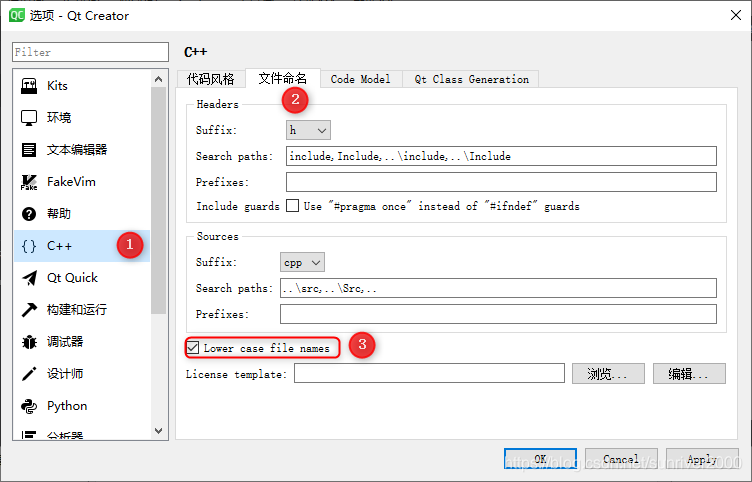Open the Qt Quick paper plane icon

coord(29,278)
